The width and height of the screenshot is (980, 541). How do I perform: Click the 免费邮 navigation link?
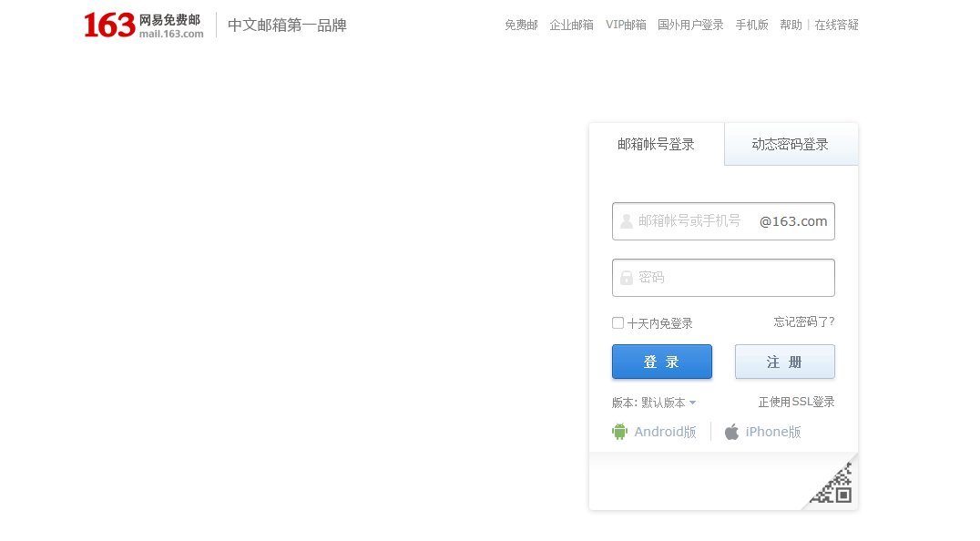[520, 25]
